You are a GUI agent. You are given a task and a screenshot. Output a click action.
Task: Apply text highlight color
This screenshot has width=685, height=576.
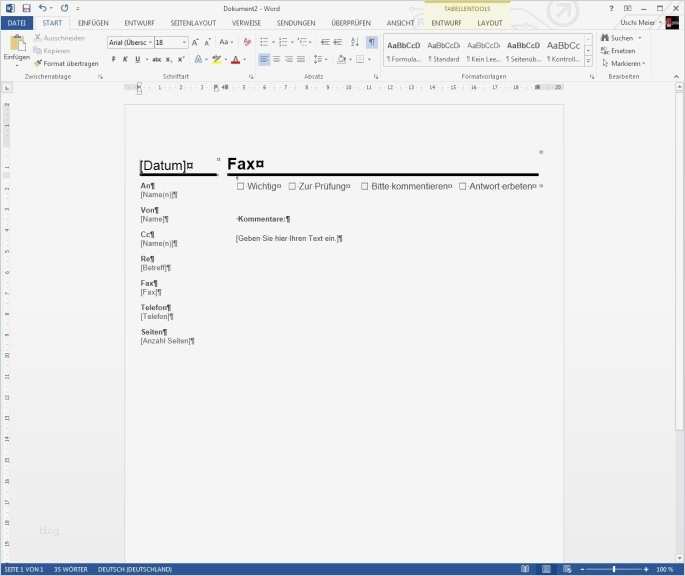(x=216, y=59)
